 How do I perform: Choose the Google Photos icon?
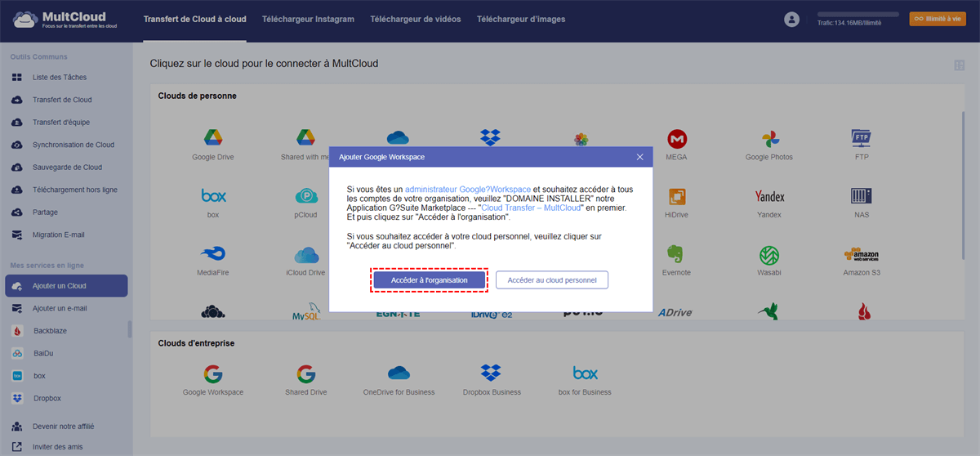(769, 138)
